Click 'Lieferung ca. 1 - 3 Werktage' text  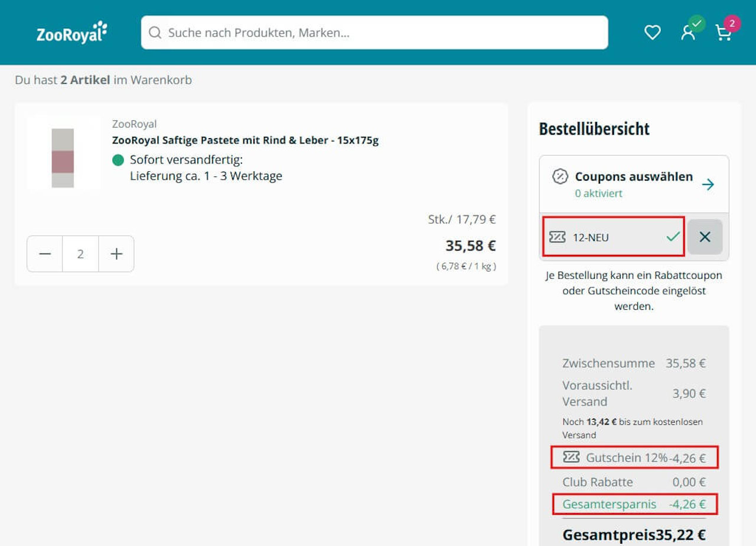(x=206, y=176)
